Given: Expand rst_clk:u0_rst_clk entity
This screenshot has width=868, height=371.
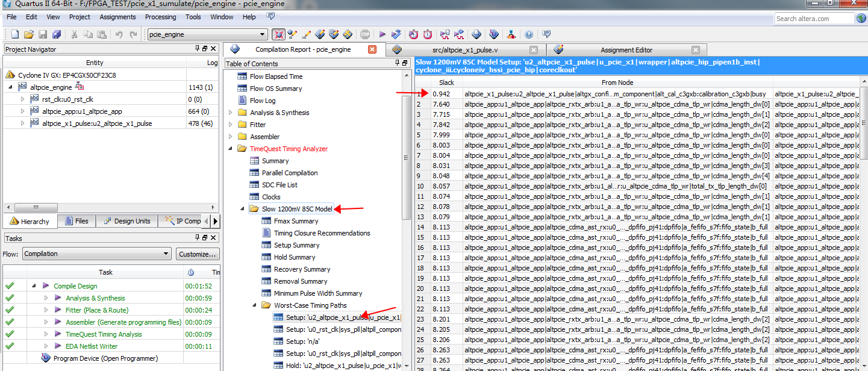Looking at the screenshot, I should tap(23, 99).
